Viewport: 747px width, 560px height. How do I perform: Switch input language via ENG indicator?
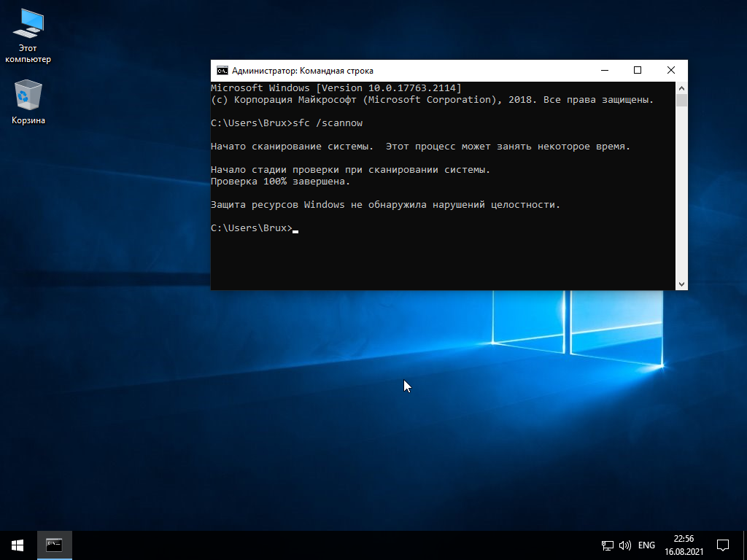tap(646, 545)
